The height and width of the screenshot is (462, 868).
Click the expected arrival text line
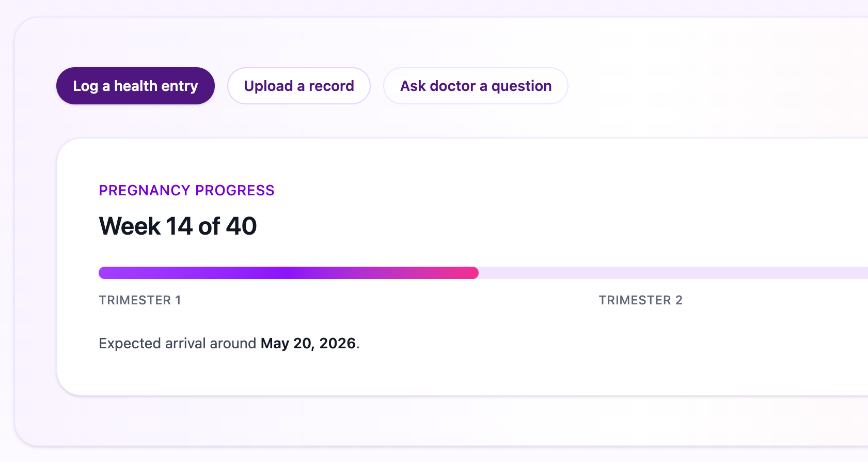pyautogui.click(x=229, y=343)
